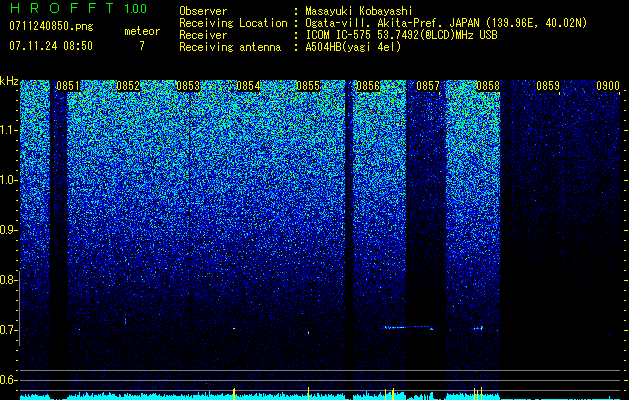The height and width of the screenshot is (400, 629).
Task: Click the meteor count value 7
Action: 142,46
